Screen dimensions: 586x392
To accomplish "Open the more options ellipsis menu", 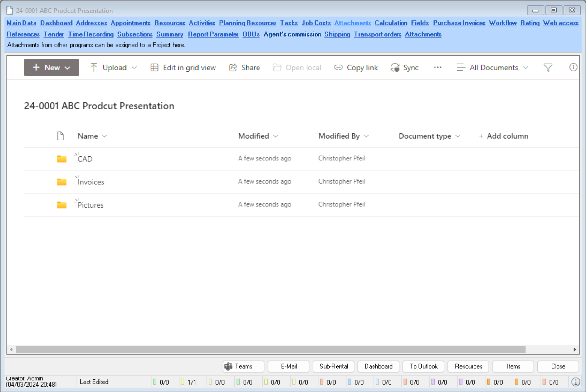I will tap(437, 67).
